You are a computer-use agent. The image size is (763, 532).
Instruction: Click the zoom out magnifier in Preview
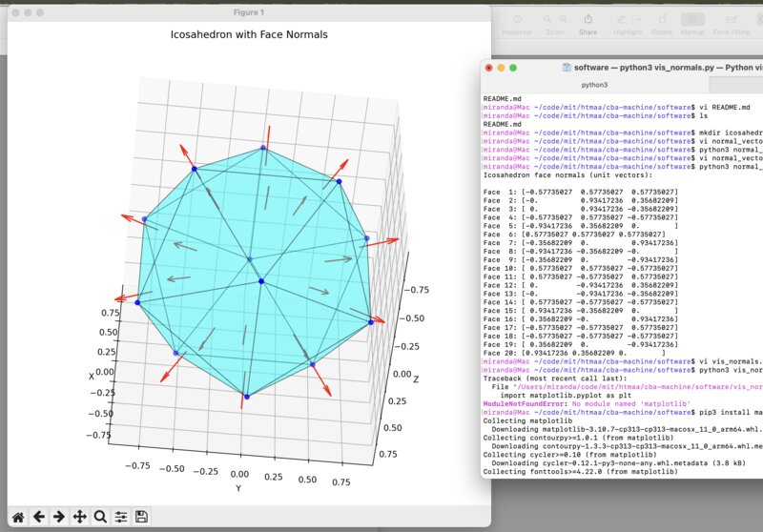(548, 20)
